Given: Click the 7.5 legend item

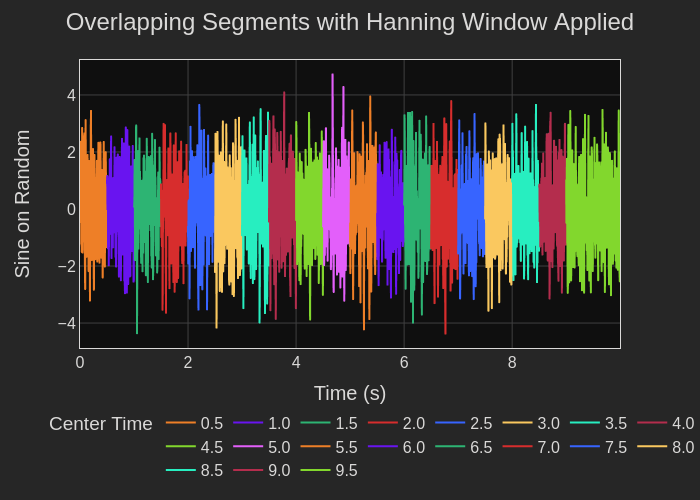Looking at the screenshot, I should pyautogui.click(x=615, y=447).
